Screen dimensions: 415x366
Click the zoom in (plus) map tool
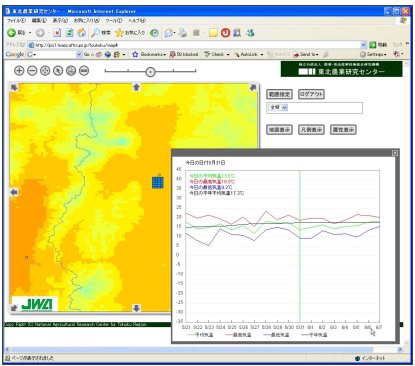pyautogui.click(x=19, y=71)
